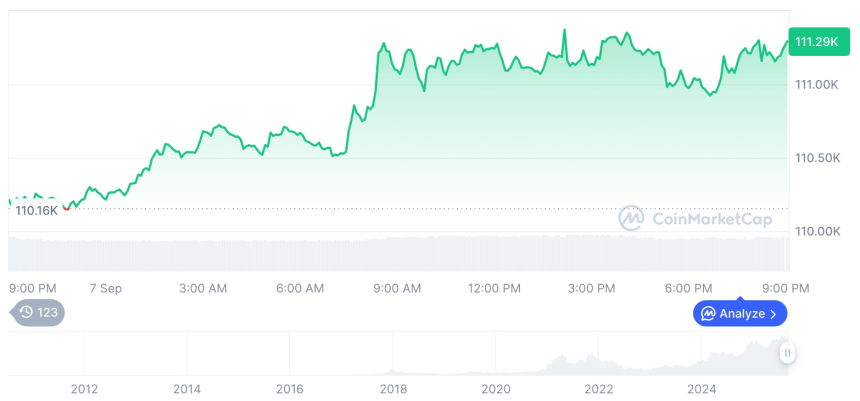Grab the range navigator handle

787,353
